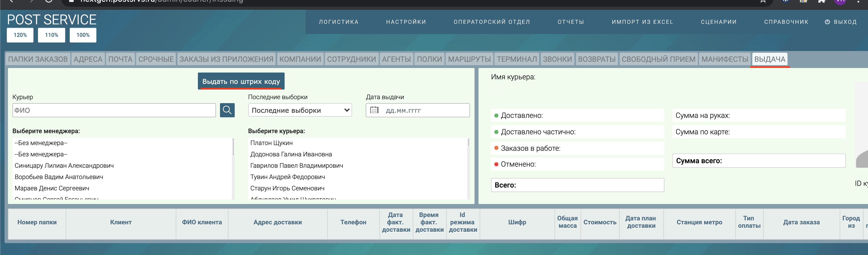Click Выдать по штрих коду button
Screen dimensions: 868x255
pyautogui.click(x=241, y=81)
